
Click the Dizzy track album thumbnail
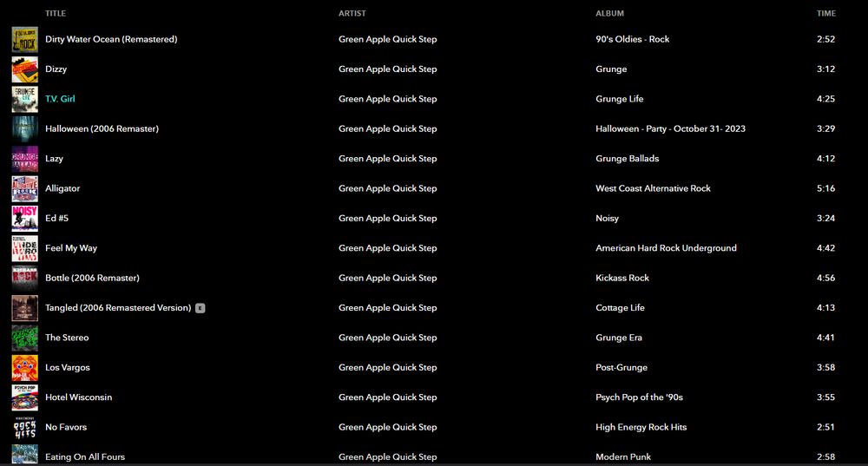pyautogui.click(x=25, y=69)
